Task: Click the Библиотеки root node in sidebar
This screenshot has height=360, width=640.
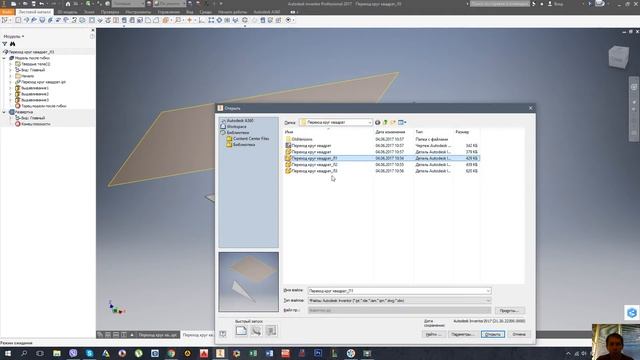Action: pyautogui.click(x=238, y=133)
